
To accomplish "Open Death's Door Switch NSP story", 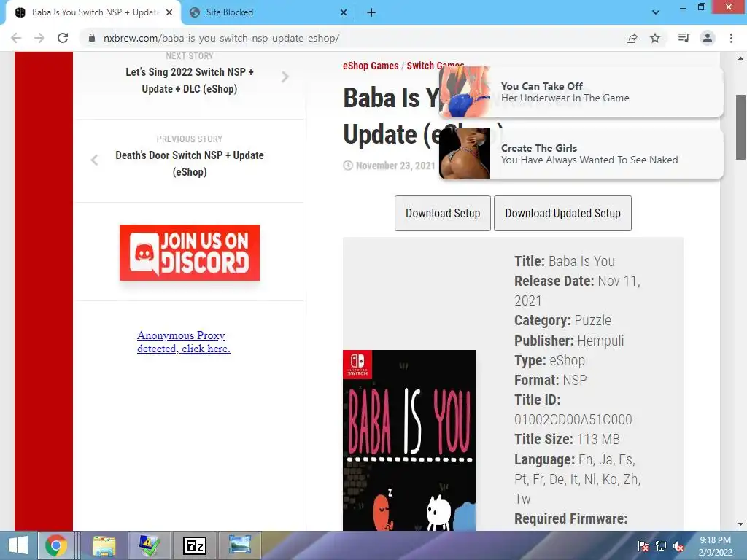I will (x=190, y=163).
